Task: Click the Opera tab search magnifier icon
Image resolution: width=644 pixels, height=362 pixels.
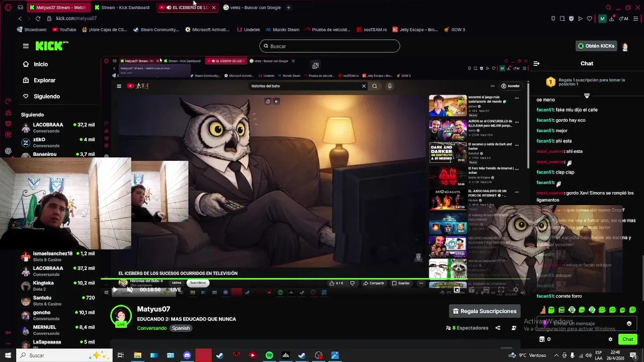Action: pos(608,8)
